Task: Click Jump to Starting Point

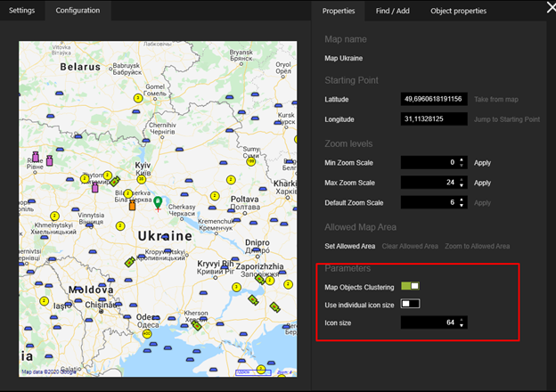Action: tap(507, 119)
